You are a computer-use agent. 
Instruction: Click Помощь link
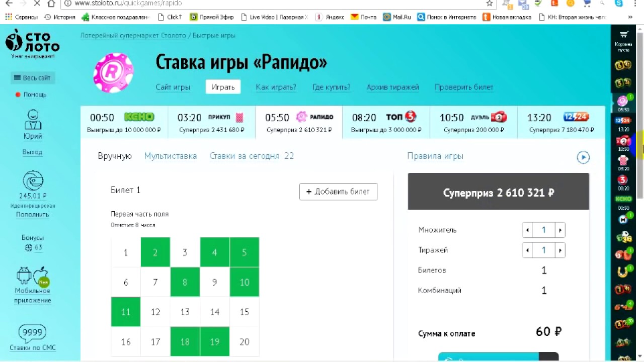pos(35,95)
